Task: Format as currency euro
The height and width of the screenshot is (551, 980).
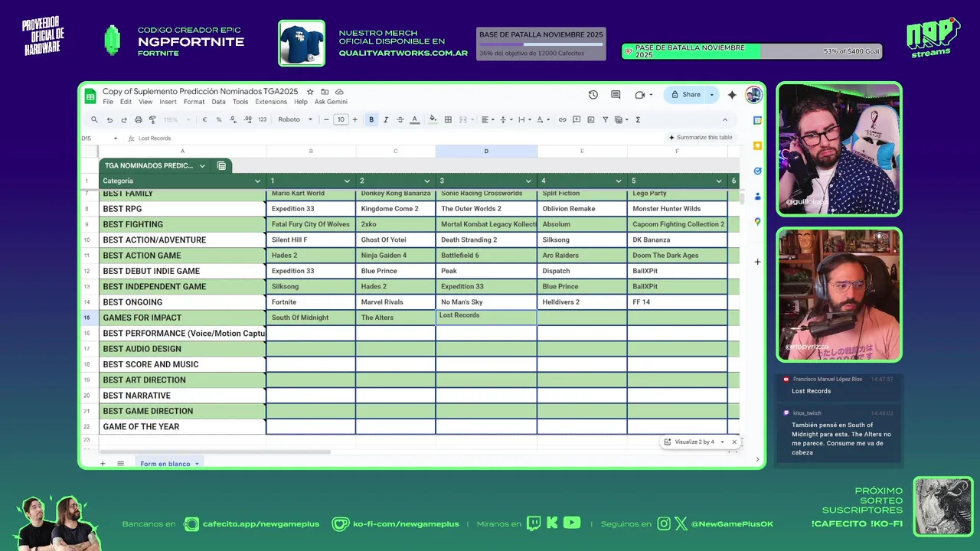Action: click(204, 119)
